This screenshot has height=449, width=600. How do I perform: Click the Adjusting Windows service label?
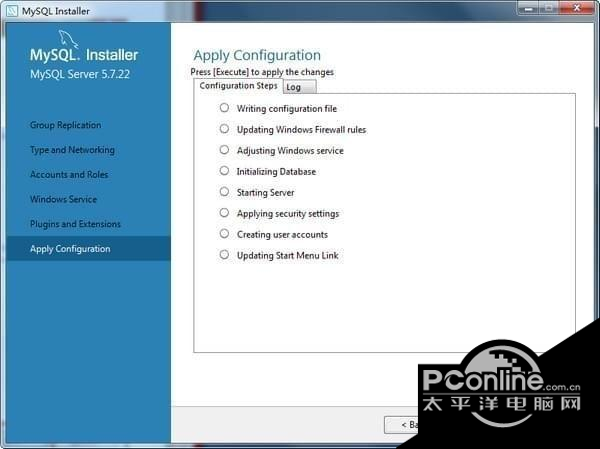(290, 151)
